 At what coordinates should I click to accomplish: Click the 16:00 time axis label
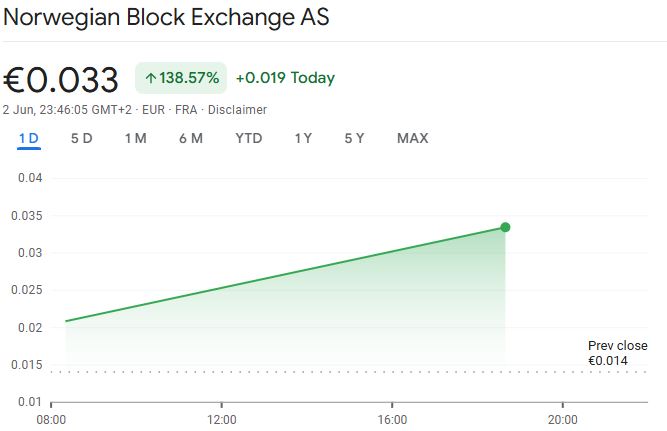tap(392, 418)
